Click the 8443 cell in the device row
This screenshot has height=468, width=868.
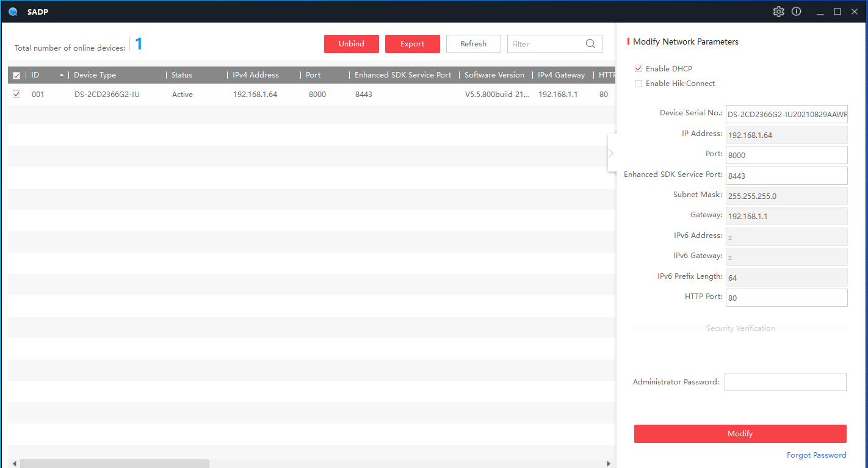364,95
